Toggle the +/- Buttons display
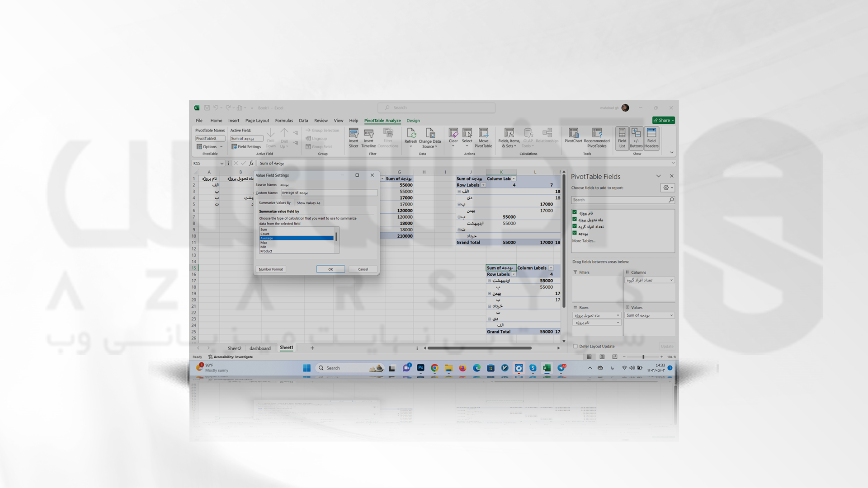 tap(636, 138)
